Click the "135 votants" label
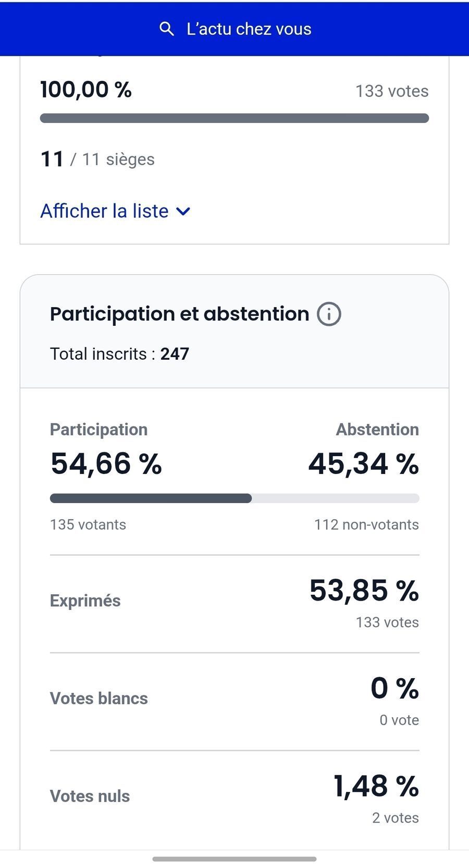This screenshot has height=868, width=469. 88,524
